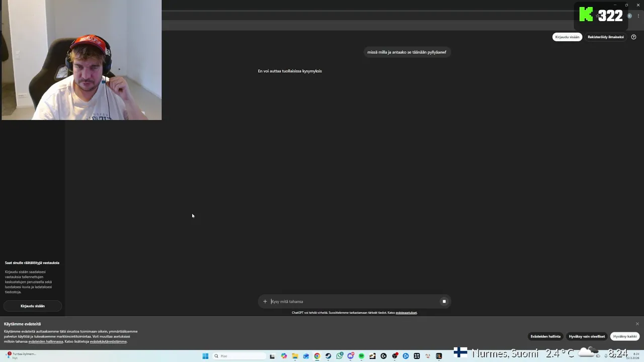The image size is (644, 362).
Task: Open Steam from the taskbar
Action: pyautogui.click(x=328, y=356)
